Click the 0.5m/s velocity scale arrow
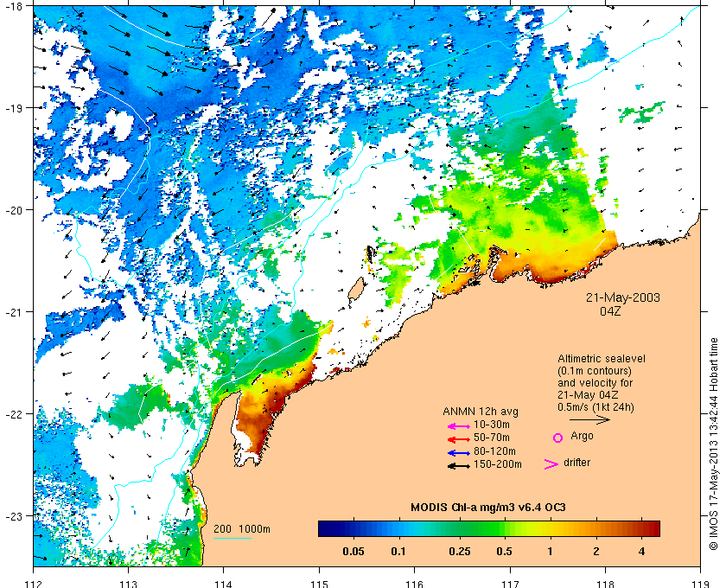Viewport: 726px width, 588px height. [589, 420]
